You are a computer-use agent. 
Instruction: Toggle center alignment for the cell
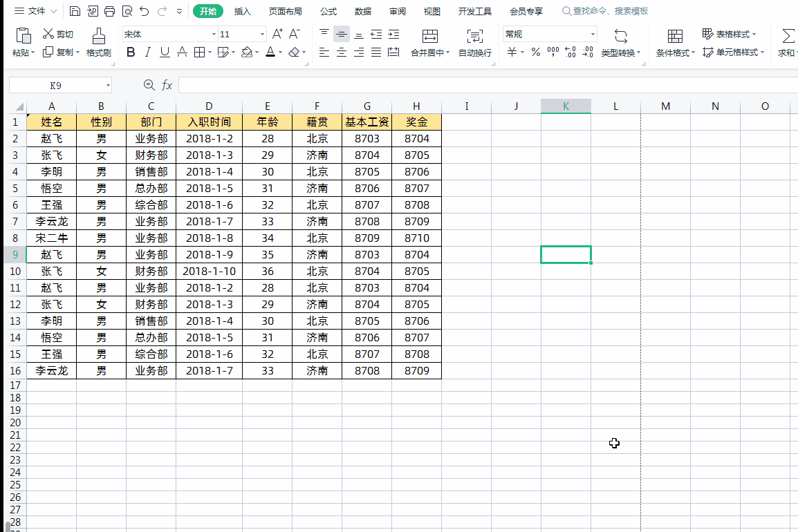341,53
